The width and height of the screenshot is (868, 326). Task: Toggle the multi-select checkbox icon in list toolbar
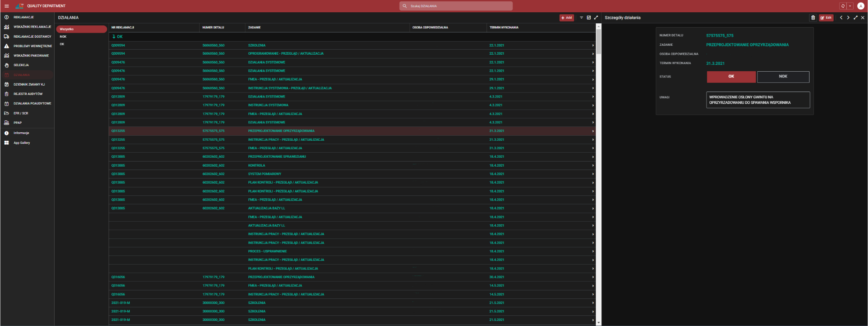(589, 18)
